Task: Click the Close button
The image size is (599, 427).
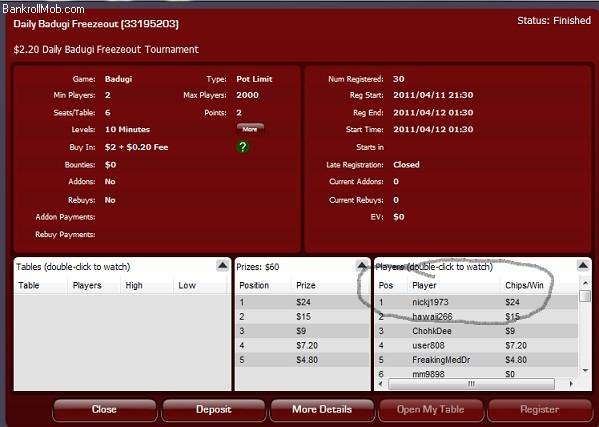Action: click(x=104, y=410)
